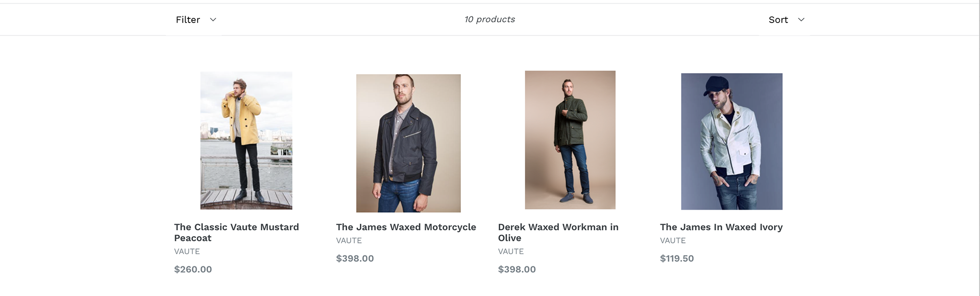Click Derek Waxed Workman in Olive title
Screen dimensions: 980x296
[x=558, y=233]
